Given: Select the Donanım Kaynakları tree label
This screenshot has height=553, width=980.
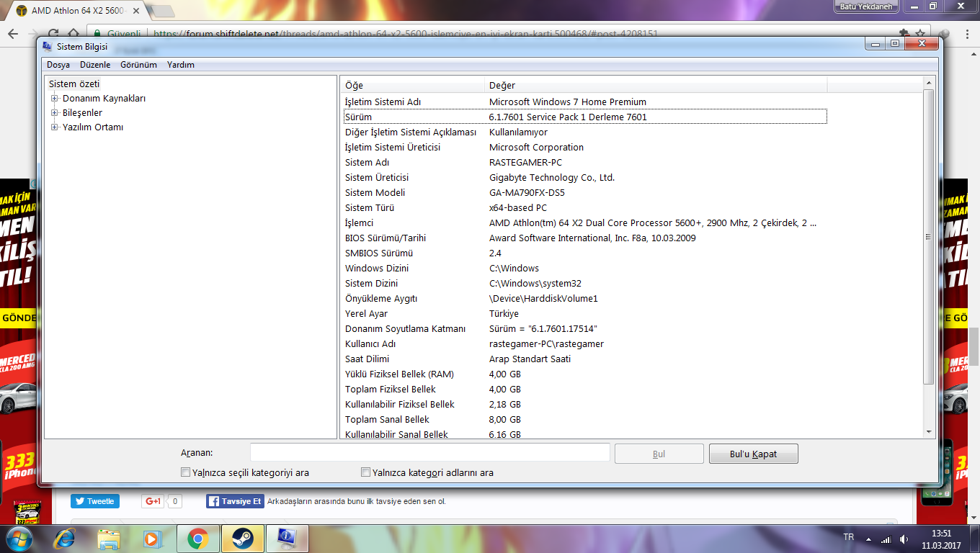Looking at the screenshot, I should tap(104, 99).
